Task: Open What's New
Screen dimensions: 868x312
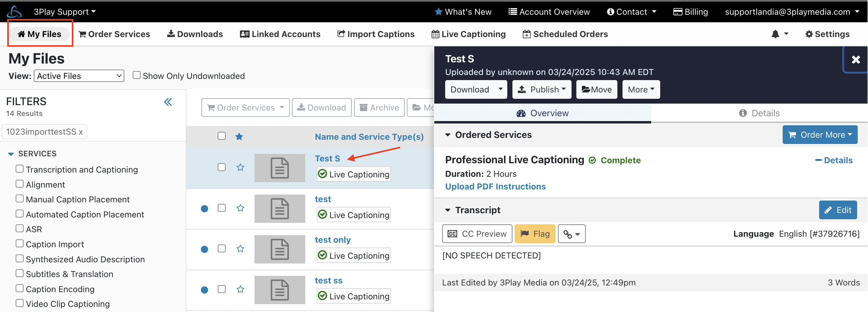Action: coord(463,12)
